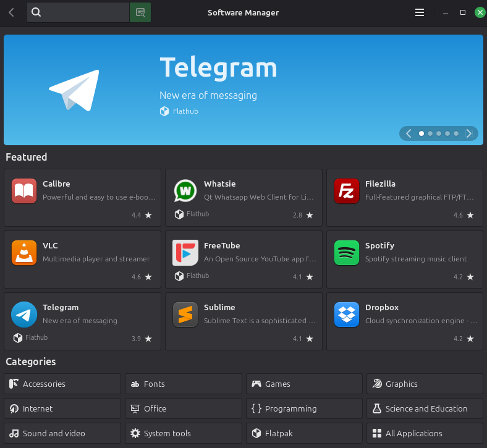Click the FreeTube app icon
The height and width of the screenshot is (448, 487).
185,253
